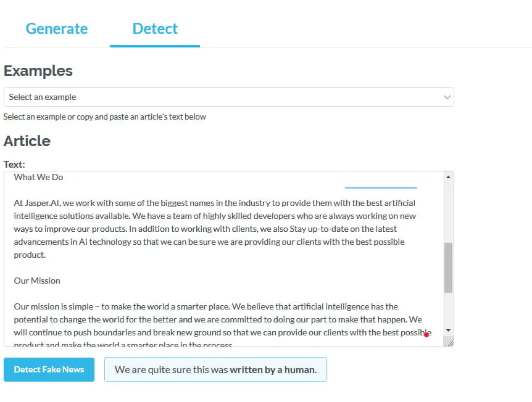Click the 'written by a human' result message
The height and width of the screenshot is (402, 532).
(x=215, y=370)
